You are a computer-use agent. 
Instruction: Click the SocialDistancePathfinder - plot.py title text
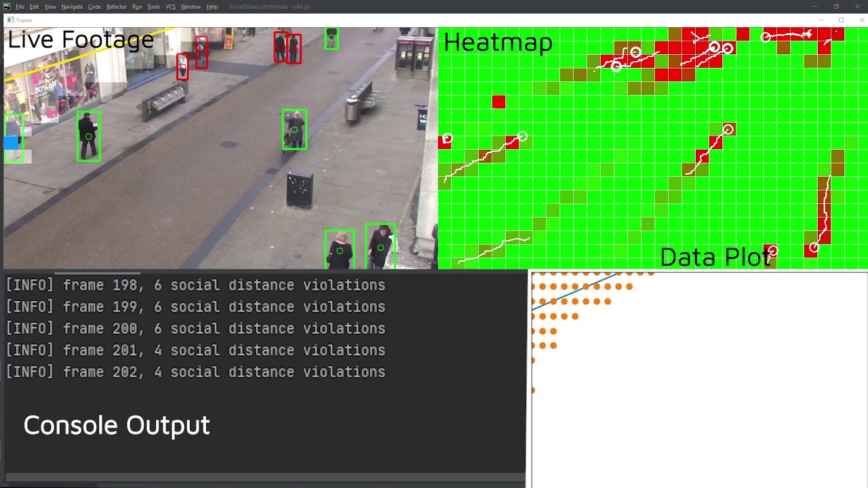pos(269,7)
